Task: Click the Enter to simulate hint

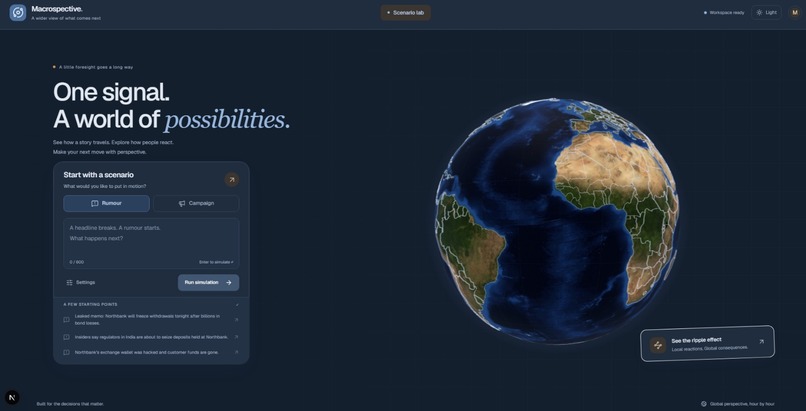Action: tap(216, 262)
